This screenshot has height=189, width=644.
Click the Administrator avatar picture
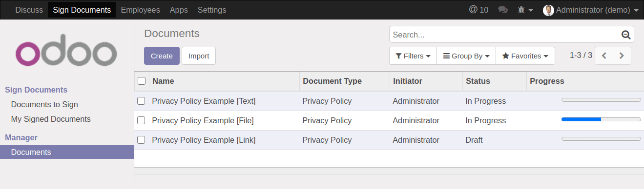548,10
